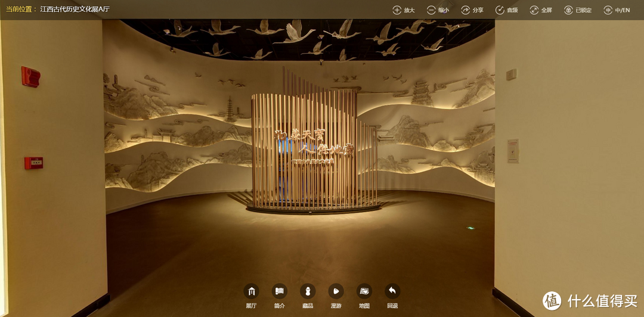Click the 什么值得买 watermark logo
Viewport: 644px width, 317px height.
pos(590,301)
